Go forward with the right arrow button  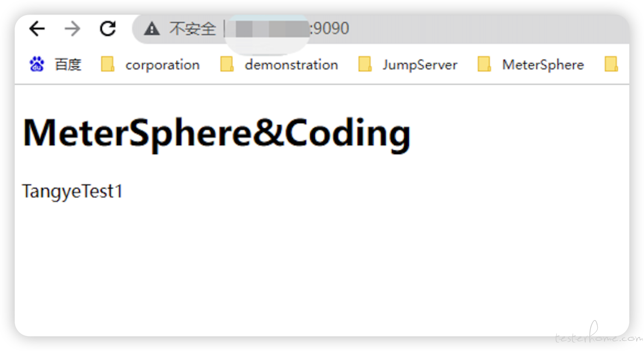(x=72, y=29)
